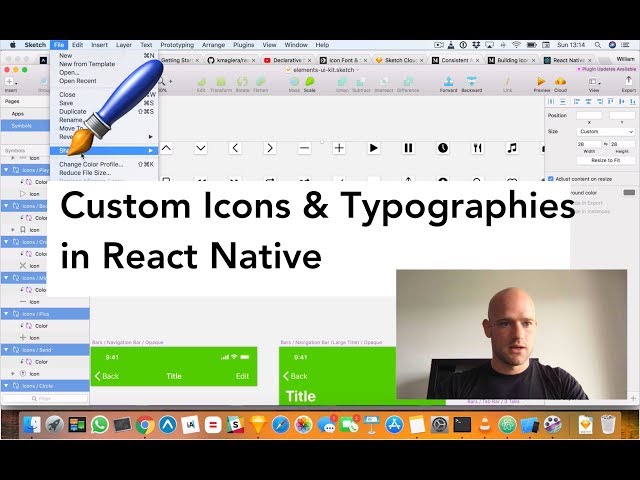This screenshot has height=480, width=640.
Task: Click the Rotate toolbar icon
Action: 242,82
